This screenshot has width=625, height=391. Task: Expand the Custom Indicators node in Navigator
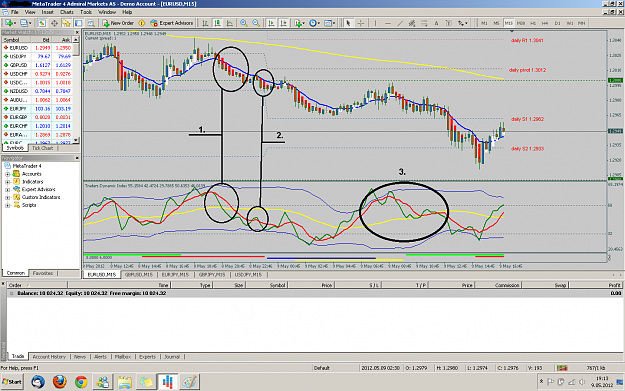point(7,197)
